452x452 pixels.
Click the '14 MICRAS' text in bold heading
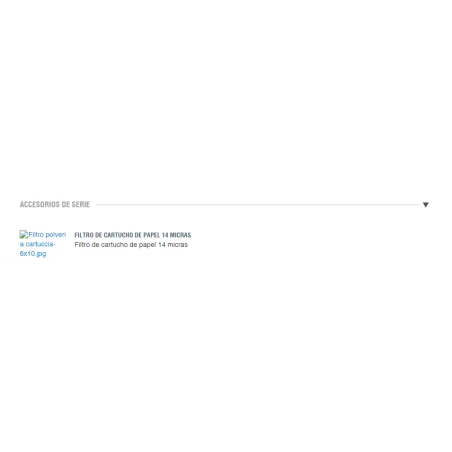pyautogui.click(x=176, y=235)
